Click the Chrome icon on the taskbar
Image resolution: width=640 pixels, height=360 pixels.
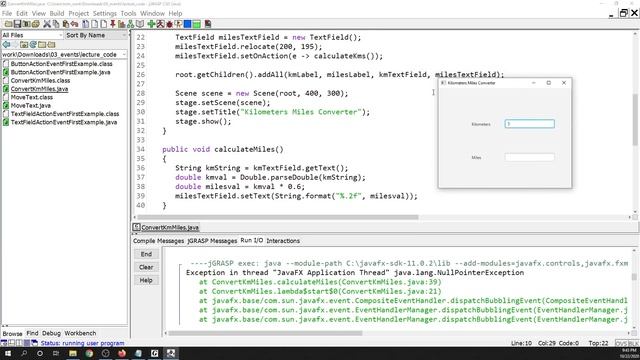(89, 353)
